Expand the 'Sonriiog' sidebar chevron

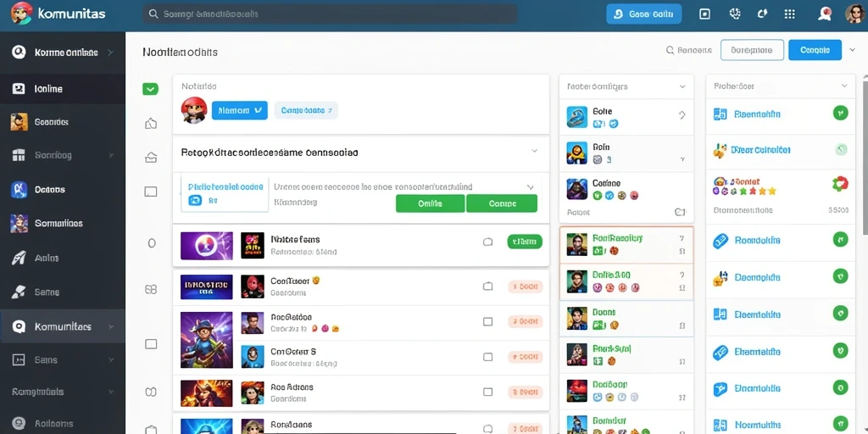tap(111, 156)
